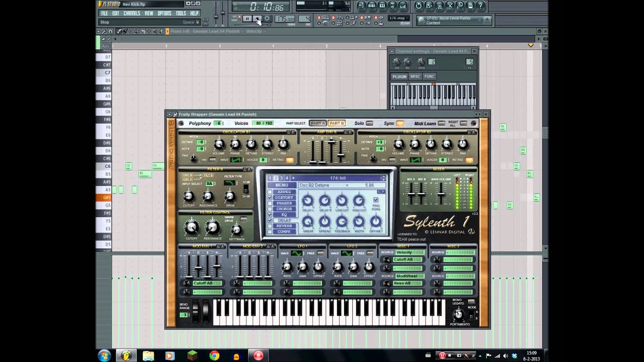Open LFO 2 WAVE selector
This screenshot has height=362, width=644.
tap(347, 253)
